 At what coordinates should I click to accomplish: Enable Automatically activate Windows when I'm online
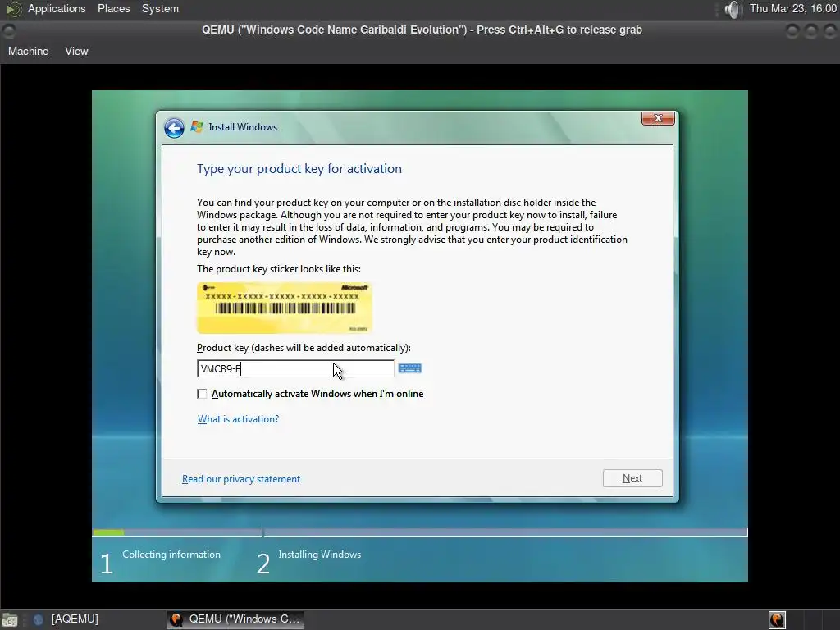[202, 394]
